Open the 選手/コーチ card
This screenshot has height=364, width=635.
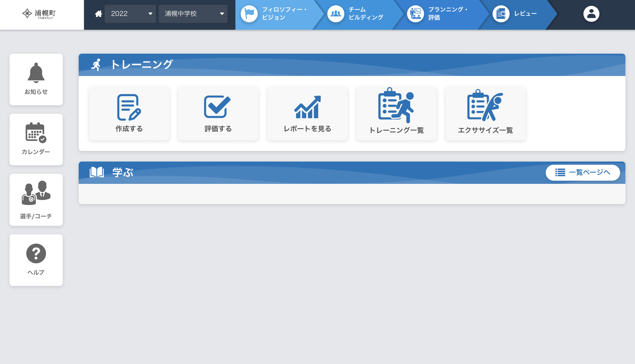pyautogui.click(x=36, y=200)
